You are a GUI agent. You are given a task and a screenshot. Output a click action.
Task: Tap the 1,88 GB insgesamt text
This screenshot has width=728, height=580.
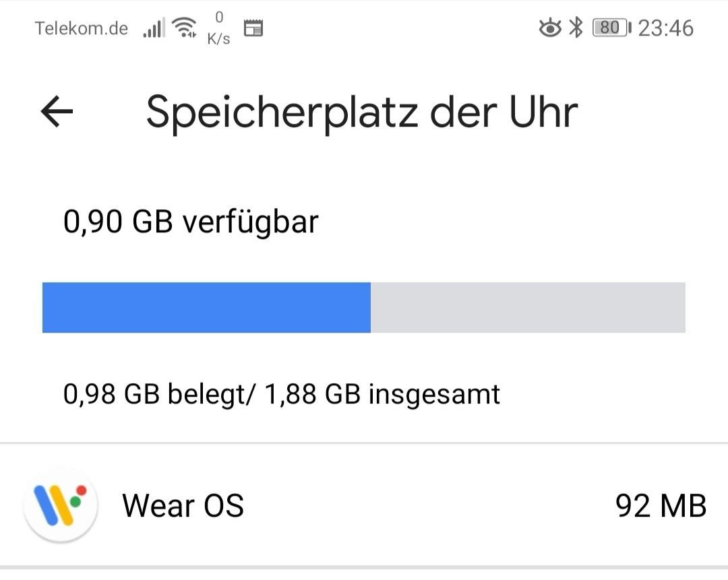pyautogui.click(x=382, y=394)
